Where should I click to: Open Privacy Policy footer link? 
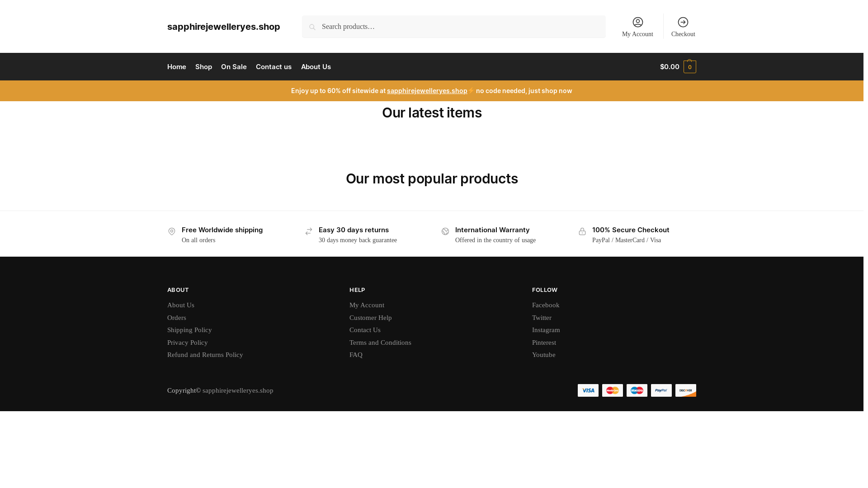[x=188, y=343]
